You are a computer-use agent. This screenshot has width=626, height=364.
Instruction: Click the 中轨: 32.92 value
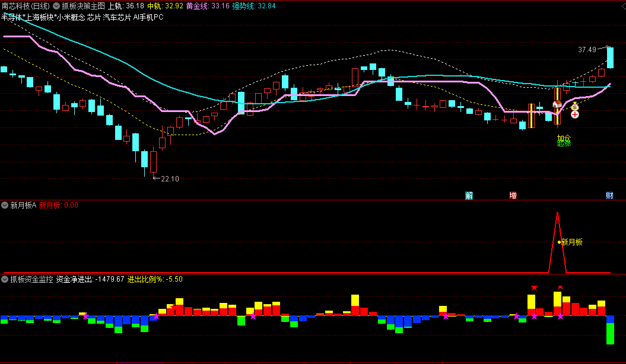coord(166,6)
